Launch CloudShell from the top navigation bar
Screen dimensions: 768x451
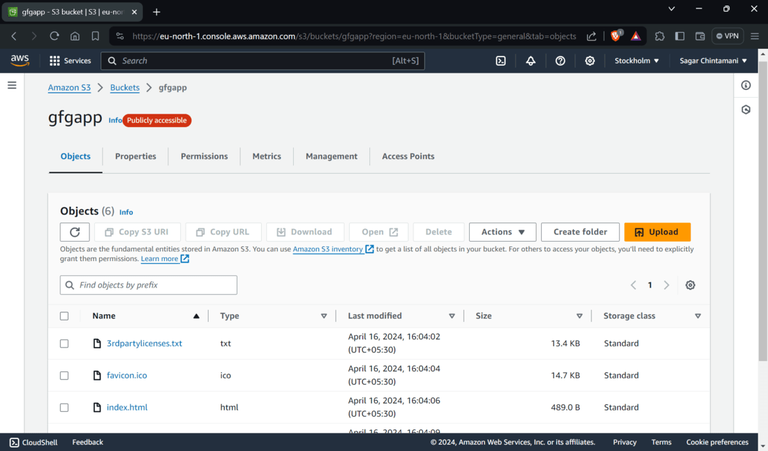(501, 61)
